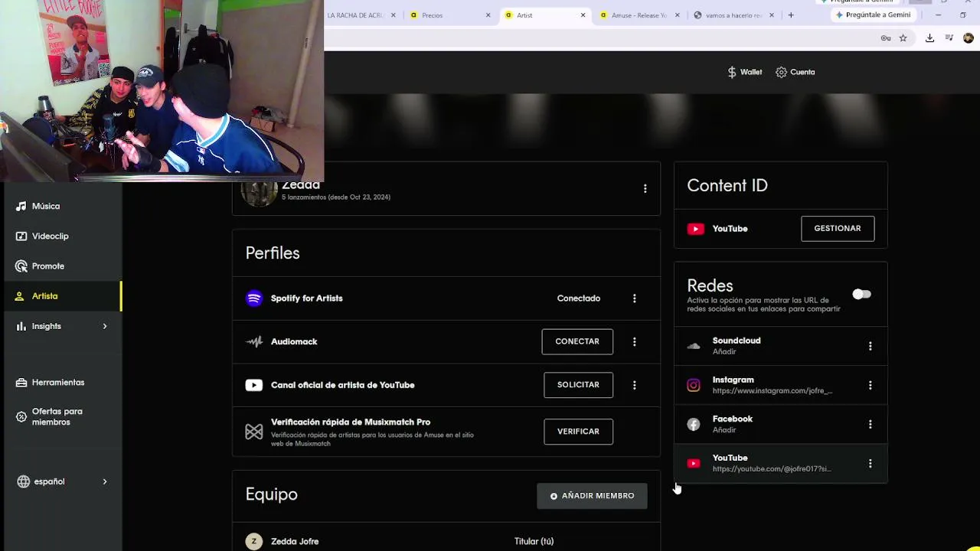The width and height of the screenshot is (980, 551).
Task: Click the Soundcloud cloud icon
Action: [x=694, y=346]
